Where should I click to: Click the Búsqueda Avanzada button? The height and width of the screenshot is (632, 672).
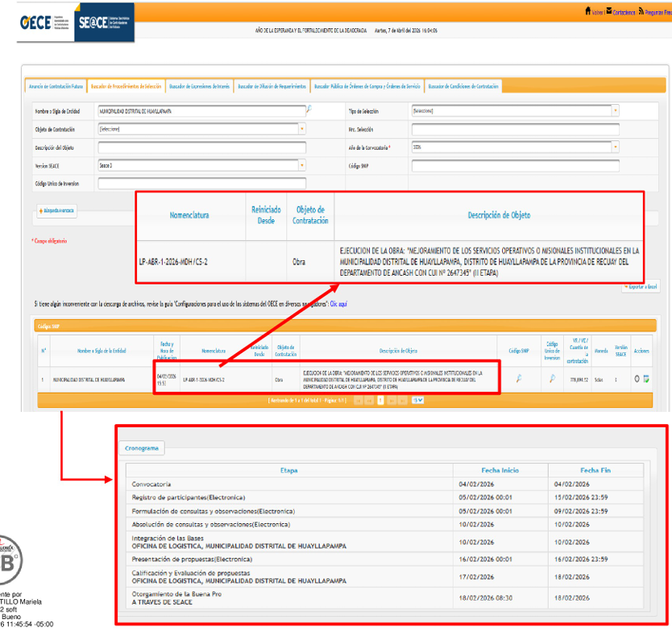click(56, 210)
